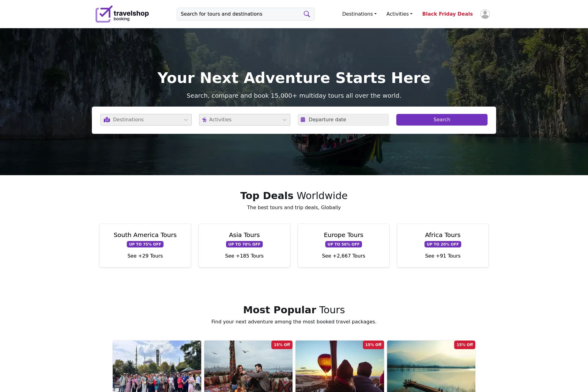Click the calendar icon beside Departure date
Viewport: 588px width, 392px height.
coord(303,120)
